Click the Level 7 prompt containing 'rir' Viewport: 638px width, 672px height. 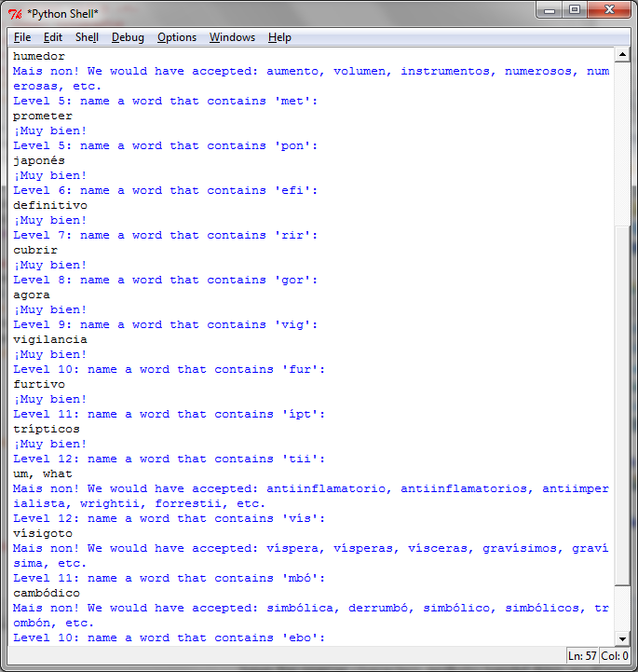tap(166, 235)
